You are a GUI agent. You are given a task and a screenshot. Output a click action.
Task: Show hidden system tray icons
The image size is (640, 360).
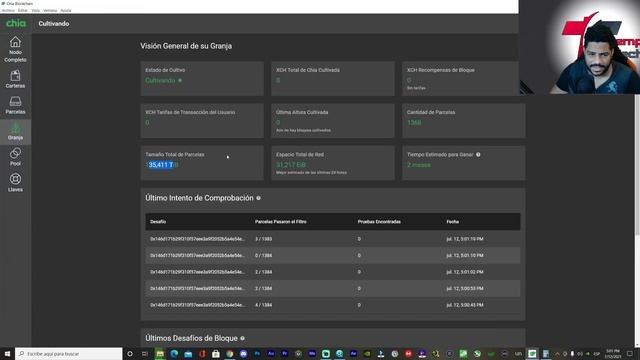pyautogui.click(x=557, y=354)
